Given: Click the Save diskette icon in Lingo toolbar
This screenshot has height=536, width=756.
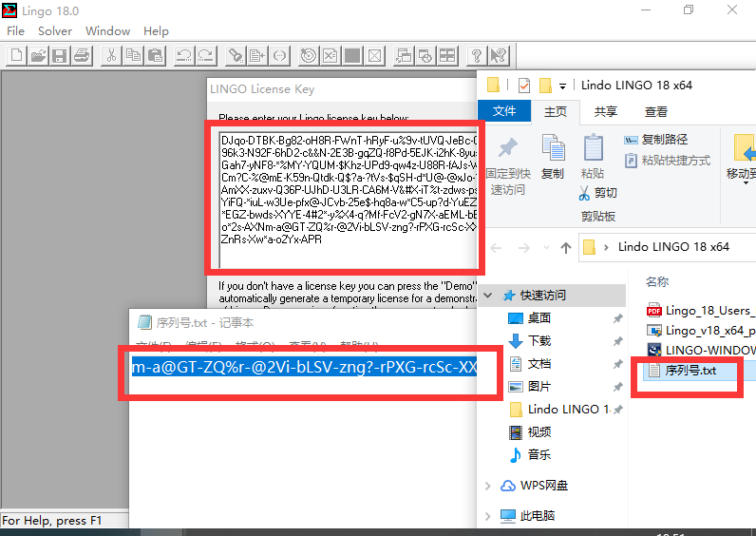Looking at the screenshot, I should pyautogui.click(x=60, y=55).
